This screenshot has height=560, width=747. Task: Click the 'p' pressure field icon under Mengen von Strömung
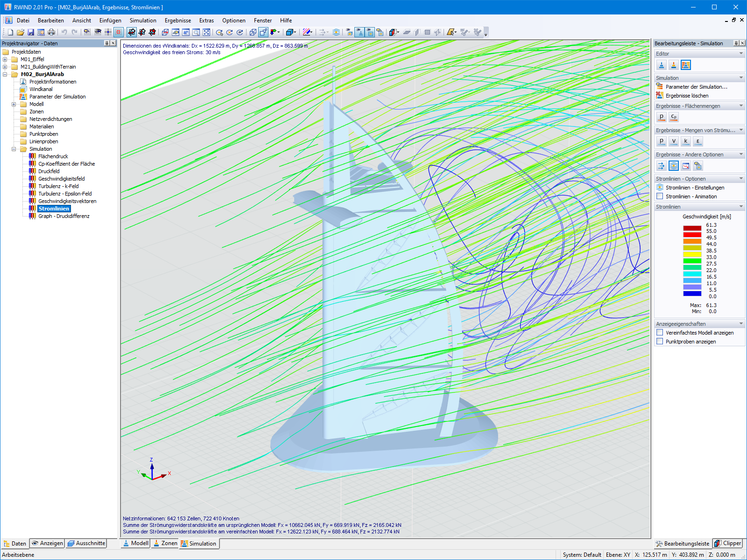coord(662,141)
